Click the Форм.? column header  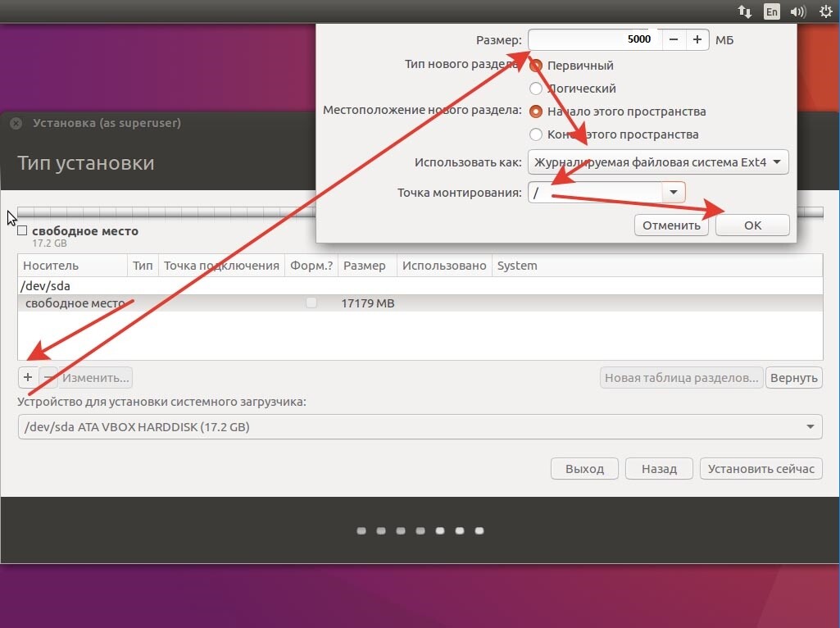[x=311, y=266]
